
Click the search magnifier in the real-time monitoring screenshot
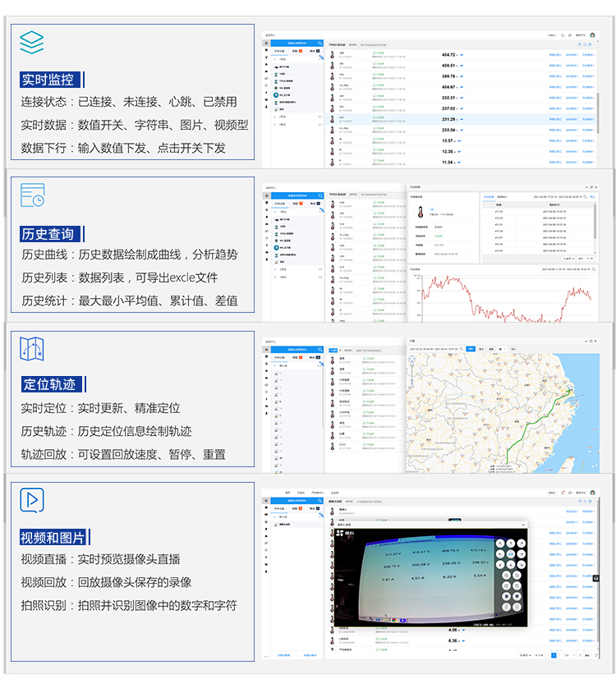pos(319,42)
